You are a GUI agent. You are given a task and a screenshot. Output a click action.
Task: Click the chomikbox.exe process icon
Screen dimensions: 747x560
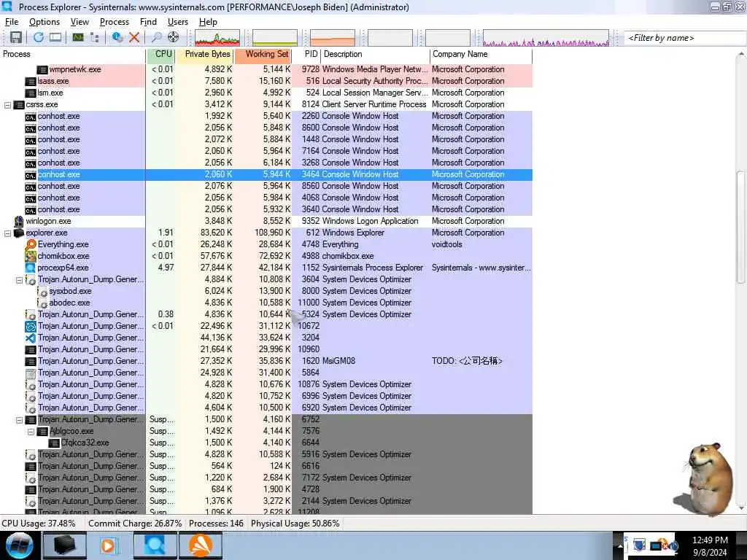coord(31,256)
